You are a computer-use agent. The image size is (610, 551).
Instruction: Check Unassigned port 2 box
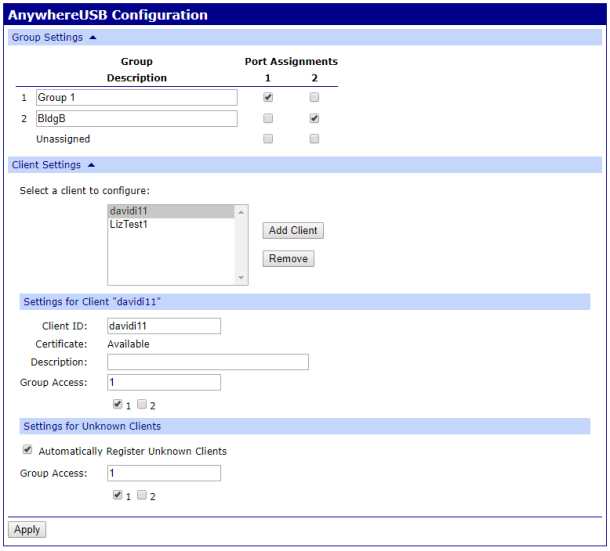(314, 139)
